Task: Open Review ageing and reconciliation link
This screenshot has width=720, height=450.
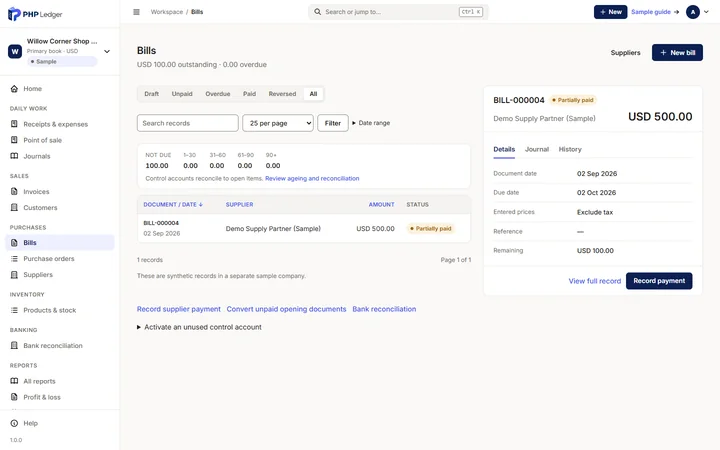Action: click(312, 179)
